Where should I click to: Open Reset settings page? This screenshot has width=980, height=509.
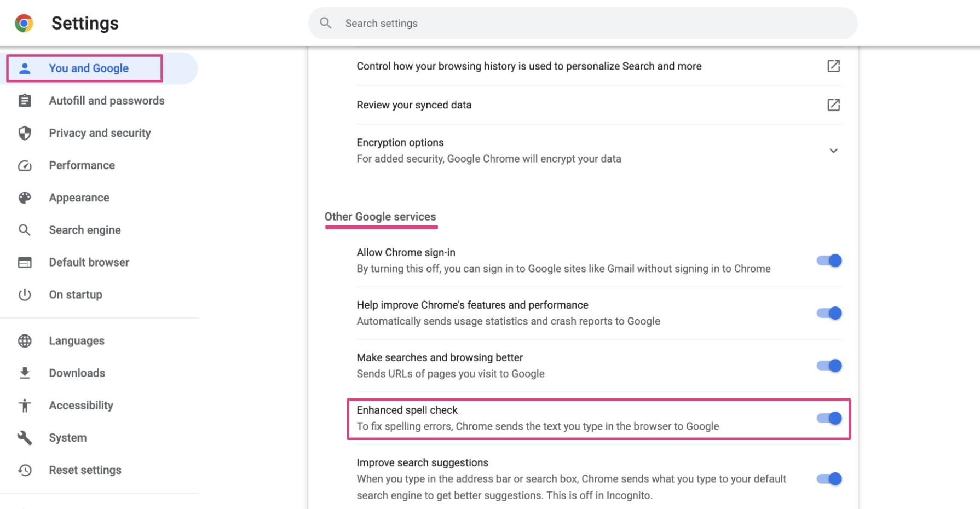(85, 470)
